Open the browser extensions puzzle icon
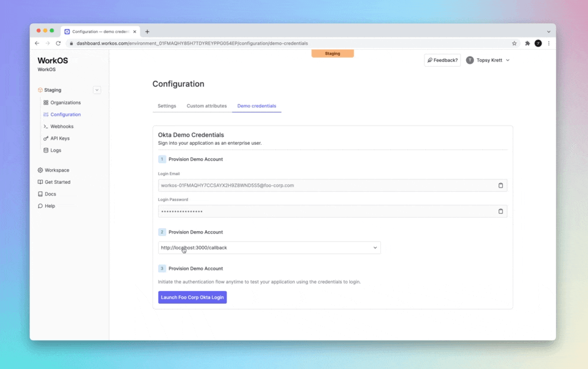 point(527,43)
